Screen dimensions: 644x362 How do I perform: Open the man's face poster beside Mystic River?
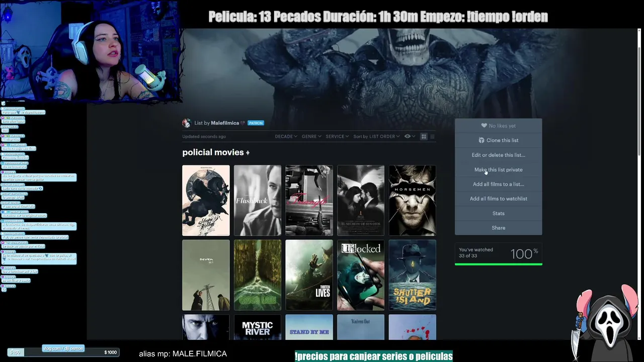[x=206, y=327]
